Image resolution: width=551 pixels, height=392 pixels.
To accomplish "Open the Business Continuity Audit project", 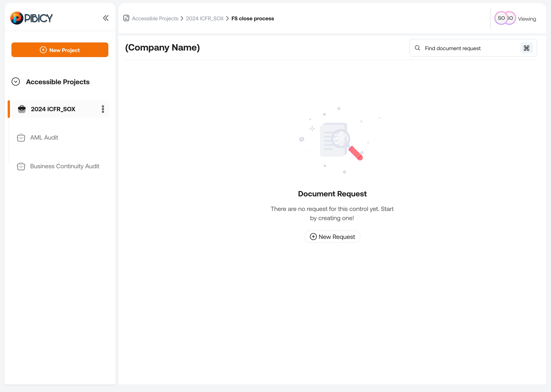I will pyautogui.click(x=65, y=166).
